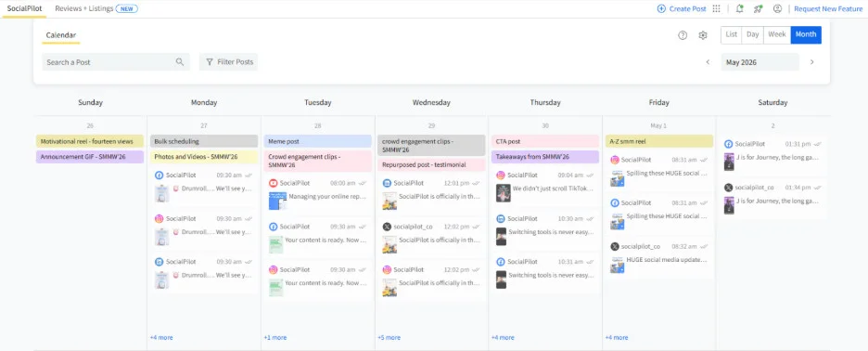Viewport: 868px width, 351px height.
Task: Open CTA post note
Action: point(545,141)
